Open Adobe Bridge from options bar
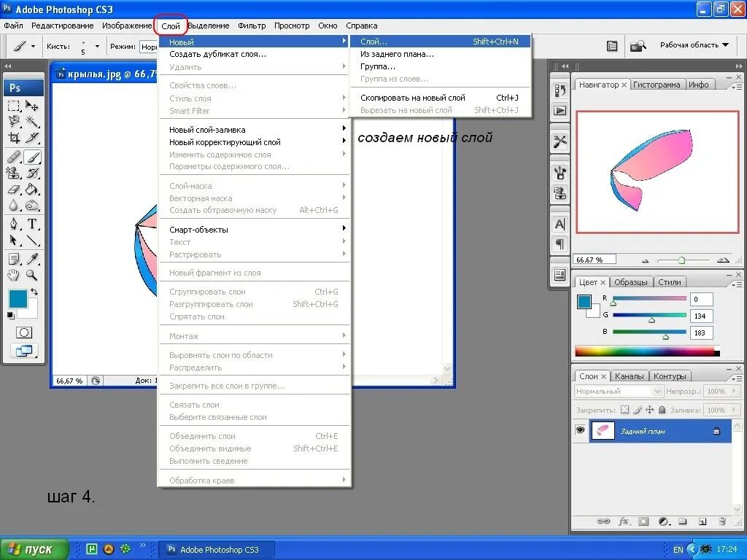Image resolution: width=747 pixels, height=560 pixels. coord(638,46)
